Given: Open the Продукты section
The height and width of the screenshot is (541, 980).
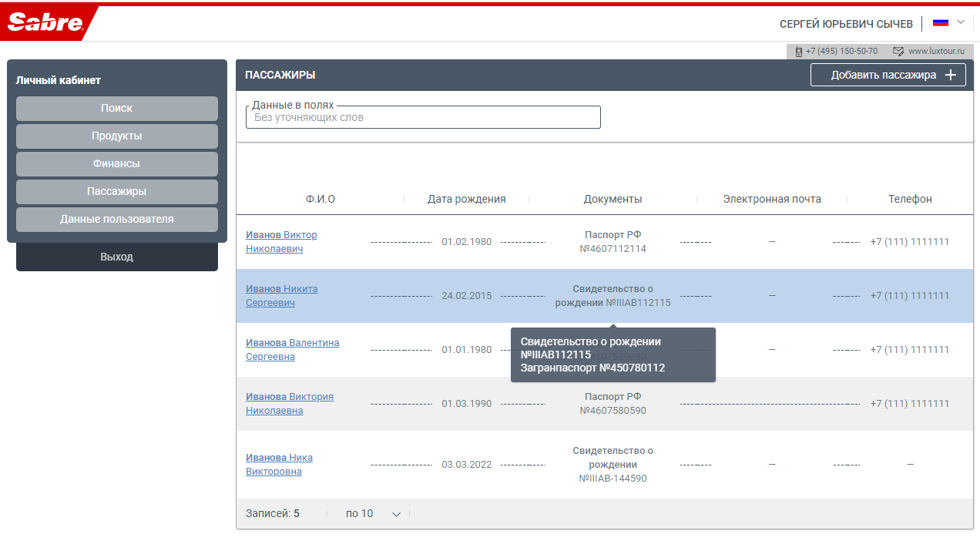Looking at the screenshot, I should click(116, 136).
